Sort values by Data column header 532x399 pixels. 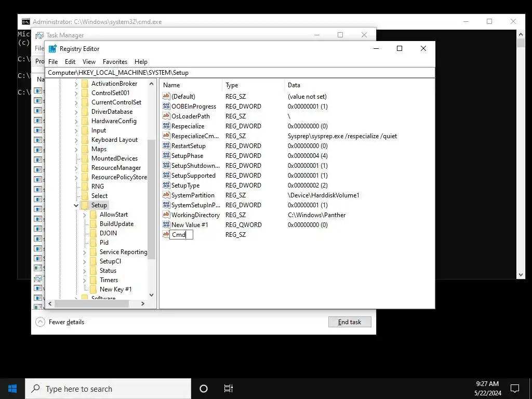pos(359,85)
